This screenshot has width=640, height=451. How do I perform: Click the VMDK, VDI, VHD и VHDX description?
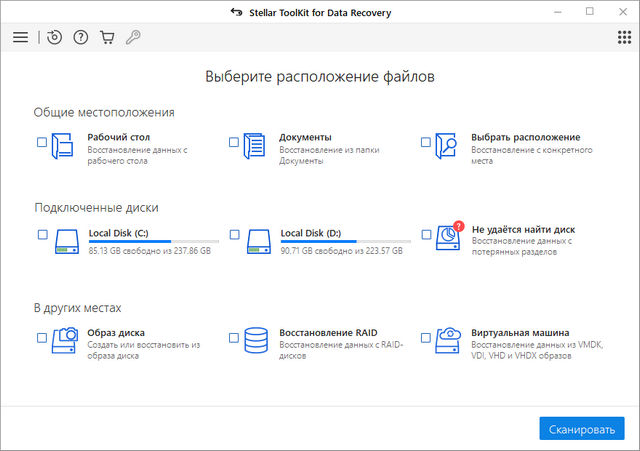537,350
